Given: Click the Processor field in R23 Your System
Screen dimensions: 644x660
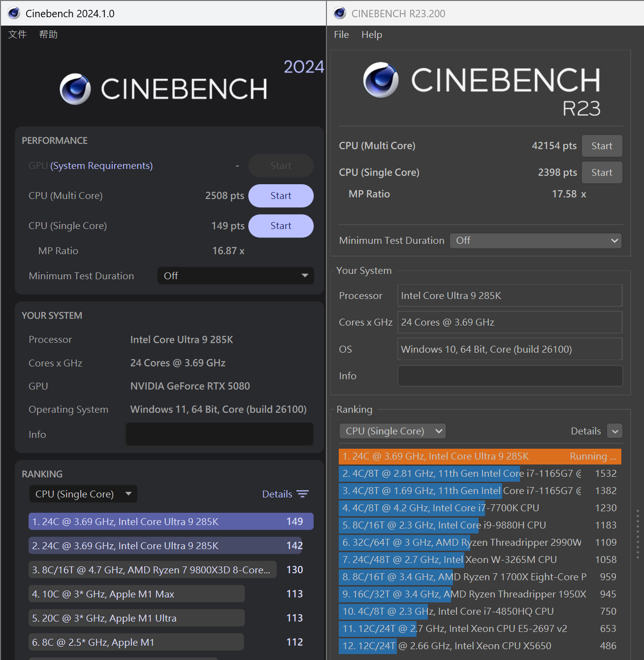Looking at the screenshot, I should (x=510, y=296).
